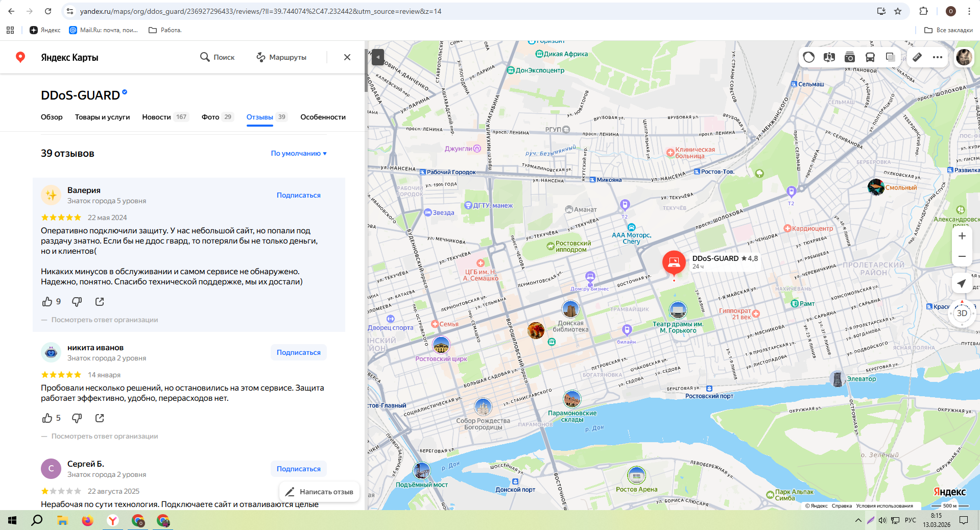Share Валерия's review
The width and height of the screenshot is (980, 530).
100,302
